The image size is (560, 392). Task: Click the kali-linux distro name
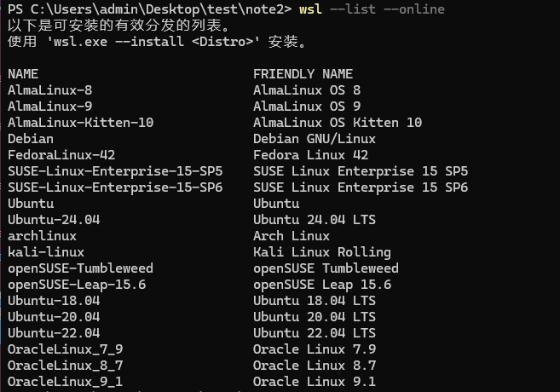click(x=46, y=252)
